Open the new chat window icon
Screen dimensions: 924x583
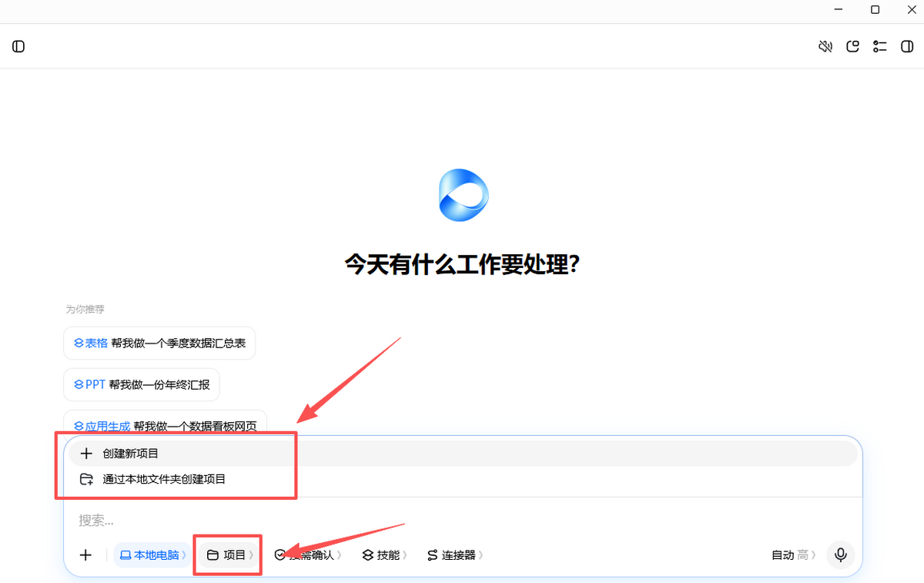coord(852,46)
